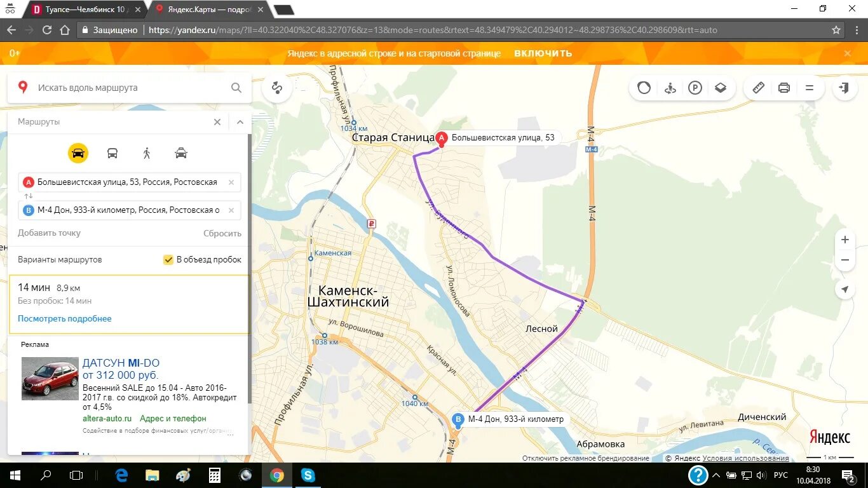Toggle В объезд пробок checkbox

click(x=168, y=260)
